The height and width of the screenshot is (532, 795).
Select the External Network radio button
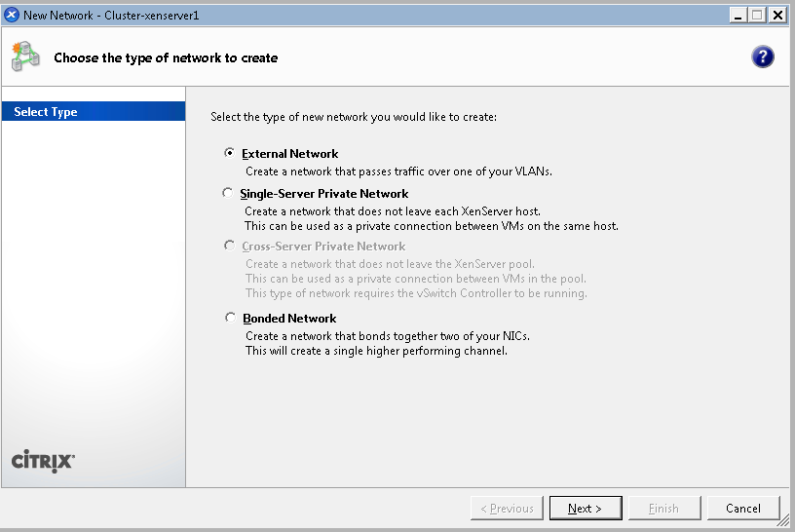point(230,153)
